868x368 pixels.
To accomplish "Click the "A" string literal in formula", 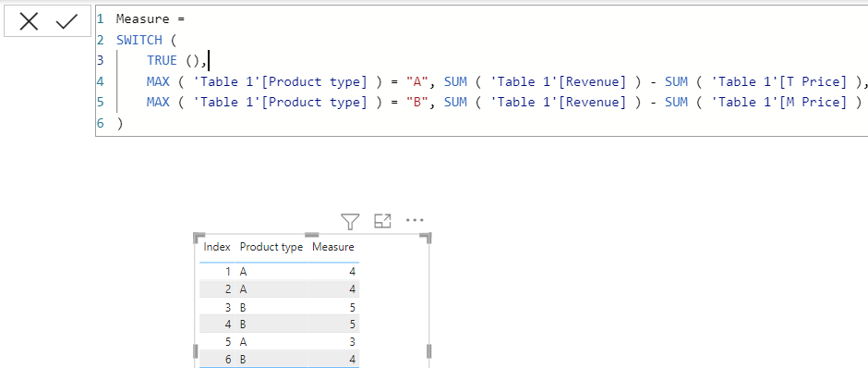I will [x=416, y=81].
